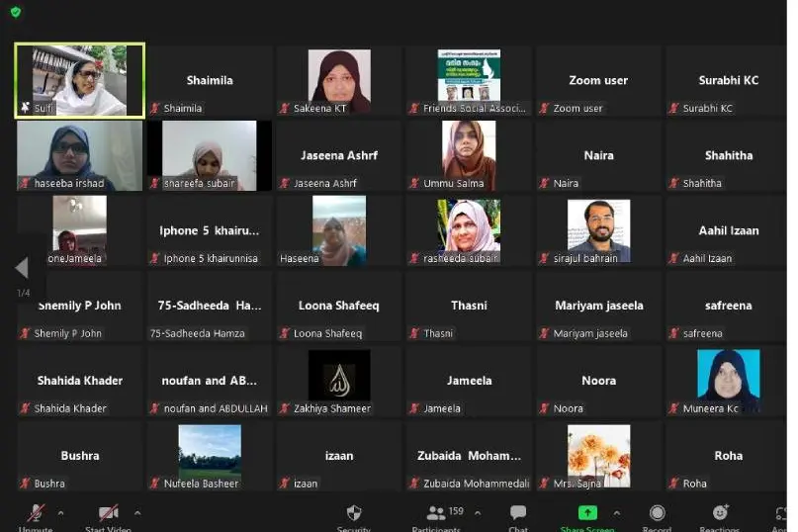Unmute the microphone in the bottom toolbar

pos(36,513)
